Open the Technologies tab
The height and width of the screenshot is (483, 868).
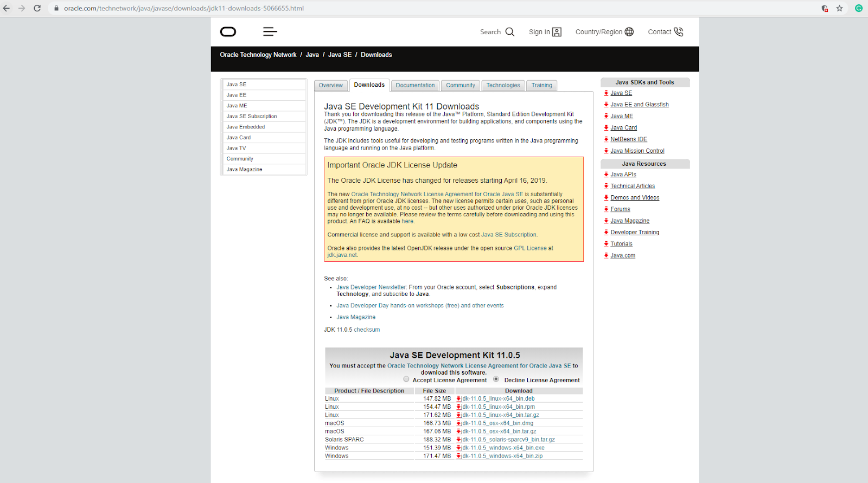[503, 86]
